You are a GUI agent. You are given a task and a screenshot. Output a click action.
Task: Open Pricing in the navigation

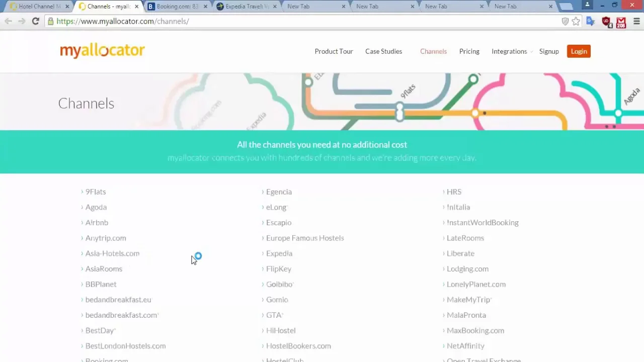click(469, 51)
